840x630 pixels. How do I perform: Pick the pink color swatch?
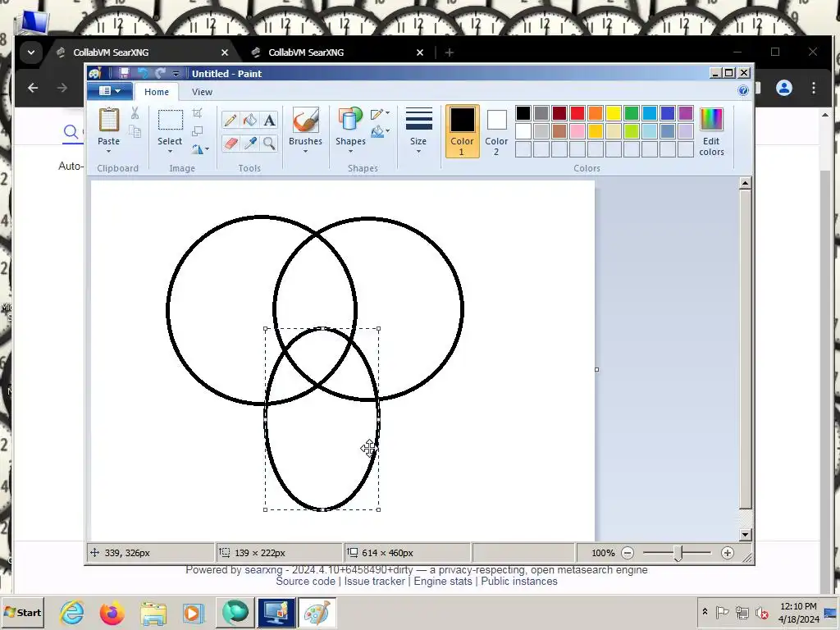pyautogui.click(x=577, y=131)
